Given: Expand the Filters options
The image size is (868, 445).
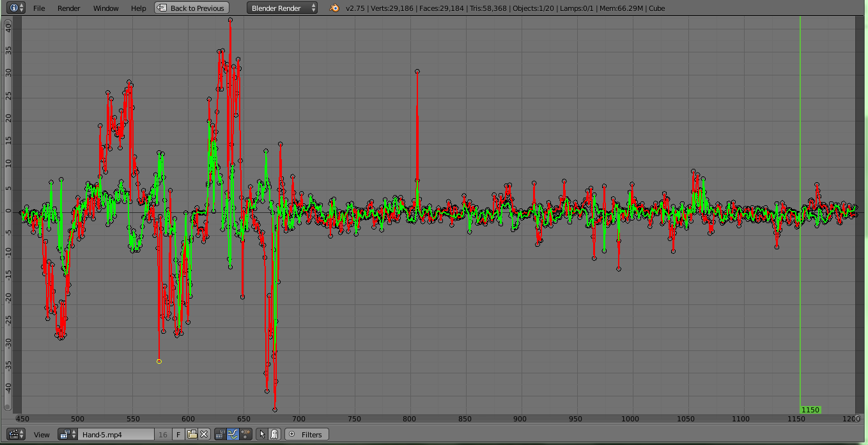Looking at the screenshot, I should 307,434.
